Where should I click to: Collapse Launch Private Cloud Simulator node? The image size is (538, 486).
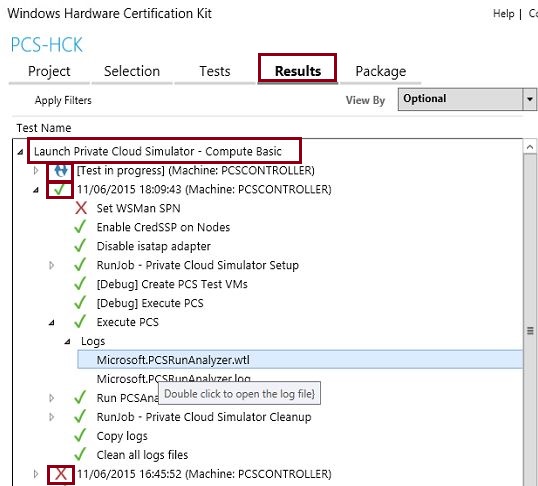tap(21, 151)
